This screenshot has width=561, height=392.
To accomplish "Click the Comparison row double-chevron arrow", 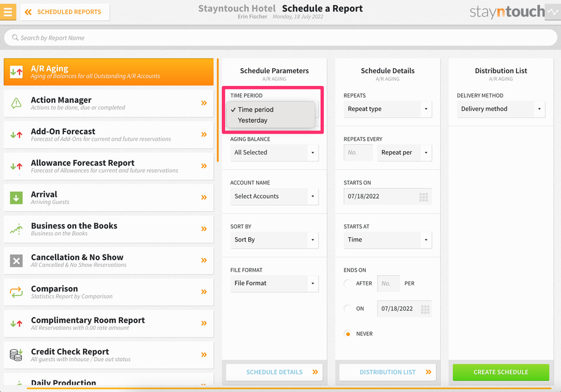I will pos(204,292).
